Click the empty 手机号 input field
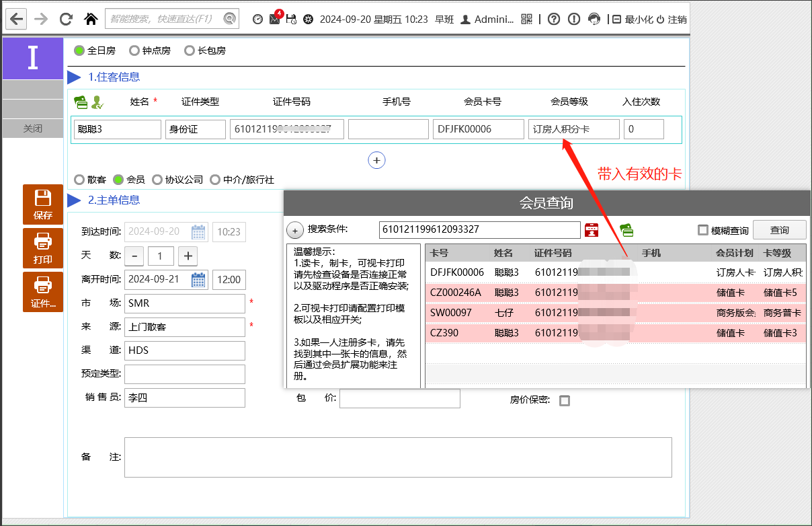 pyautogui.click(x=389, y=129)
